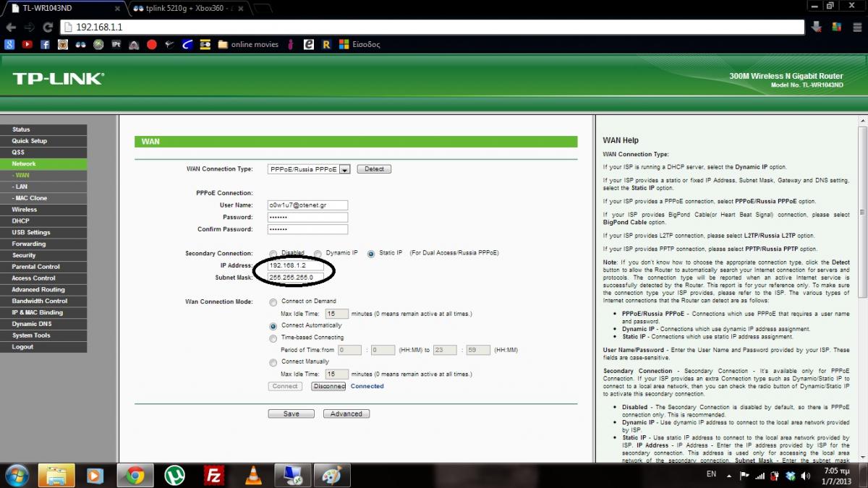Choose Connect on Demand mode
Screen dimensions: 868x488
point(273,302)
